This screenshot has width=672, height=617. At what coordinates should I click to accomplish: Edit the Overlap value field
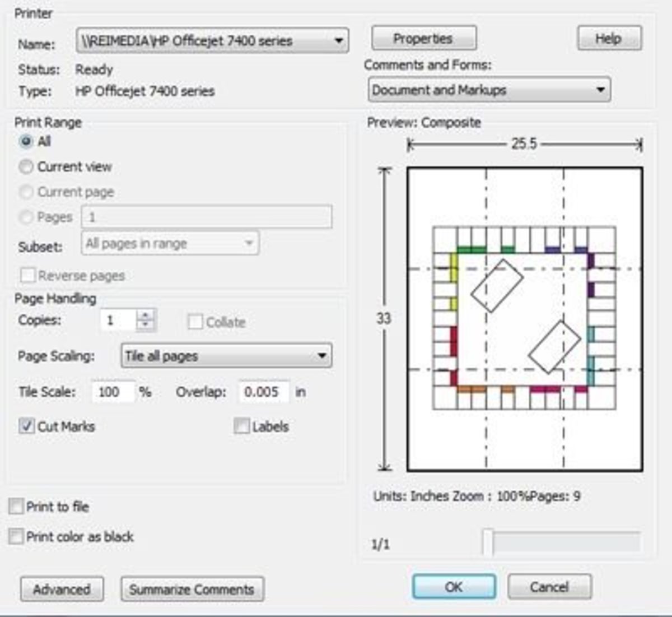263,392
